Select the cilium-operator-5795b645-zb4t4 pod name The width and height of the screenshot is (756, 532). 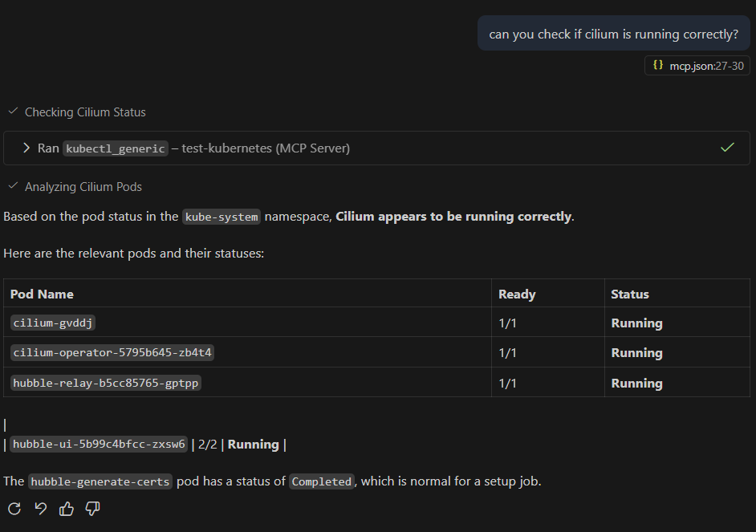coord(112,352)
